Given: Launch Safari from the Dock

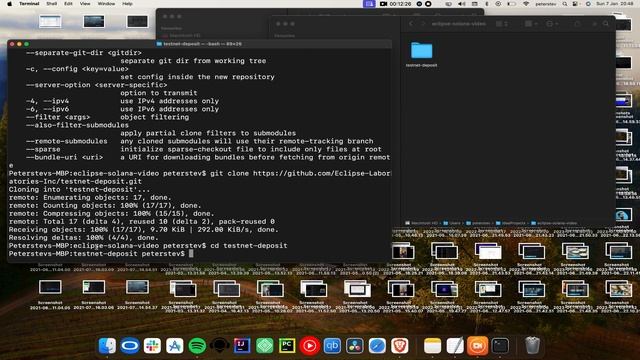Looking at the screenshot, I should 377,346.
